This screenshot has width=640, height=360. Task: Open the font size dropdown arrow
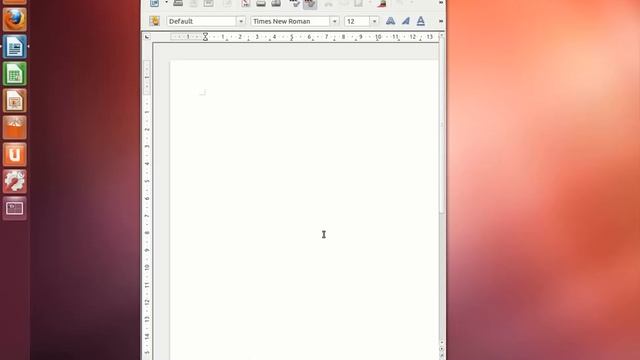pos(374,21)
